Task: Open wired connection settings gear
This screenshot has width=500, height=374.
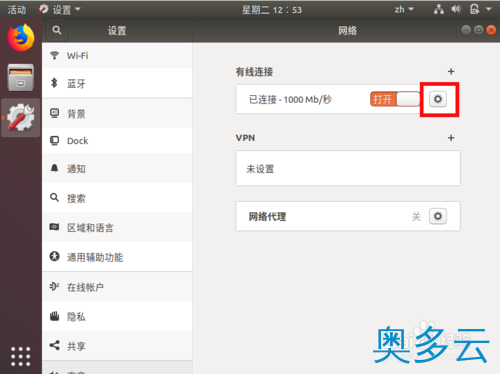Action: coord(438,99)
